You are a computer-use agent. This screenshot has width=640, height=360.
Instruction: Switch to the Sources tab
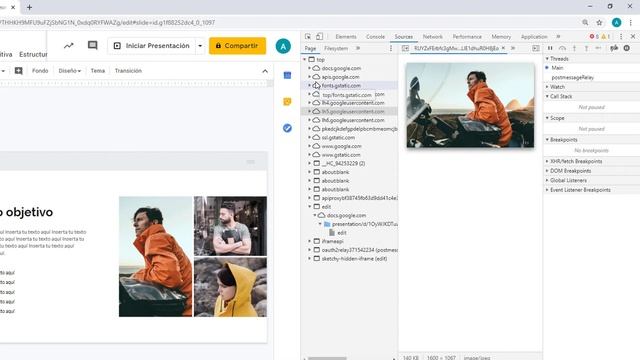pyautogui.click(x=403, y=37)
